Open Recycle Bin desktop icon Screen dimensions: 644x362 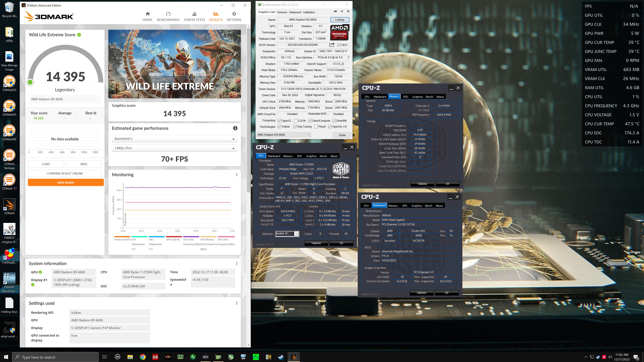9,10
